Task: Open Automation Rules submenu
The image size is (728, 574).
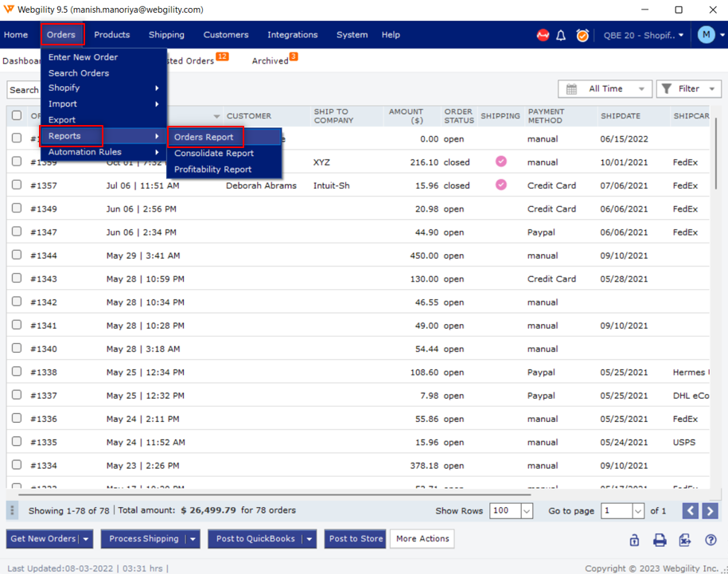Action: click(x=103, y=152)
